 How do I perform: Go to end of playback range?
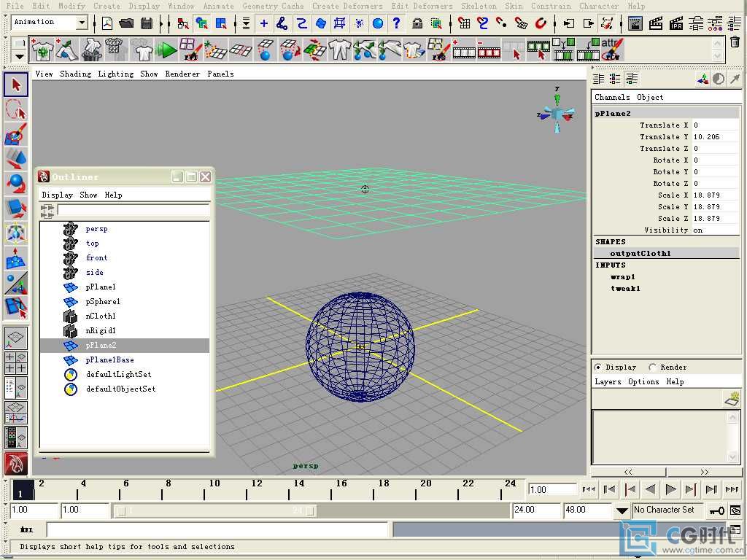[732, 489]
